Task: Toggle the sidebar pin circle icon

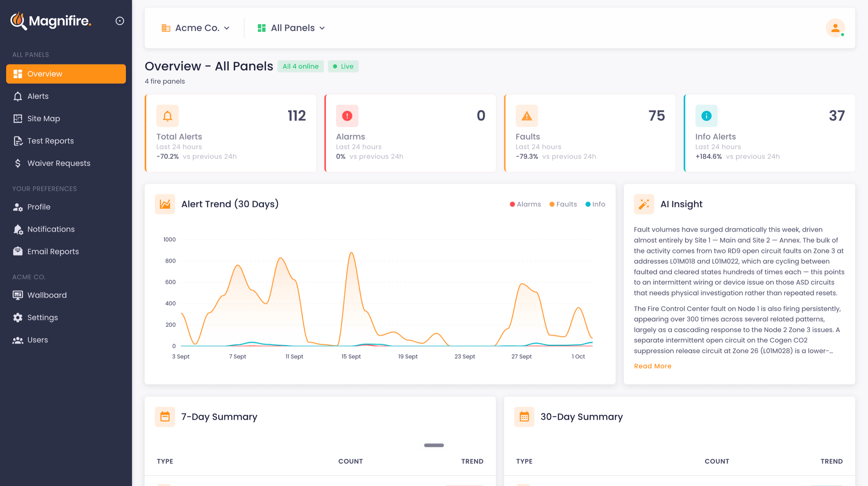Action: pyautogui.click(x=120, y=21)
